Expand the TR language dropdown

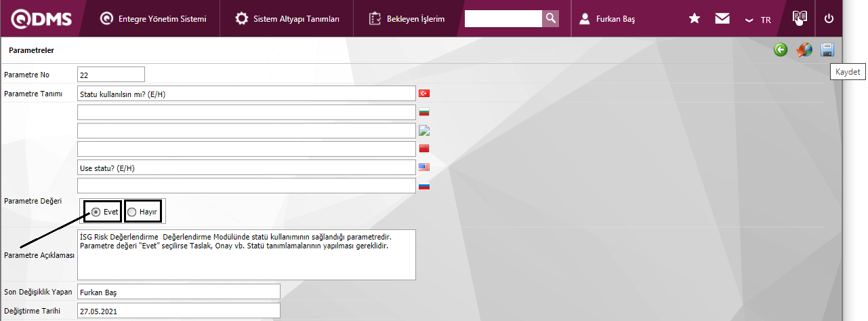pyautogui.click(x=758, y=20)
